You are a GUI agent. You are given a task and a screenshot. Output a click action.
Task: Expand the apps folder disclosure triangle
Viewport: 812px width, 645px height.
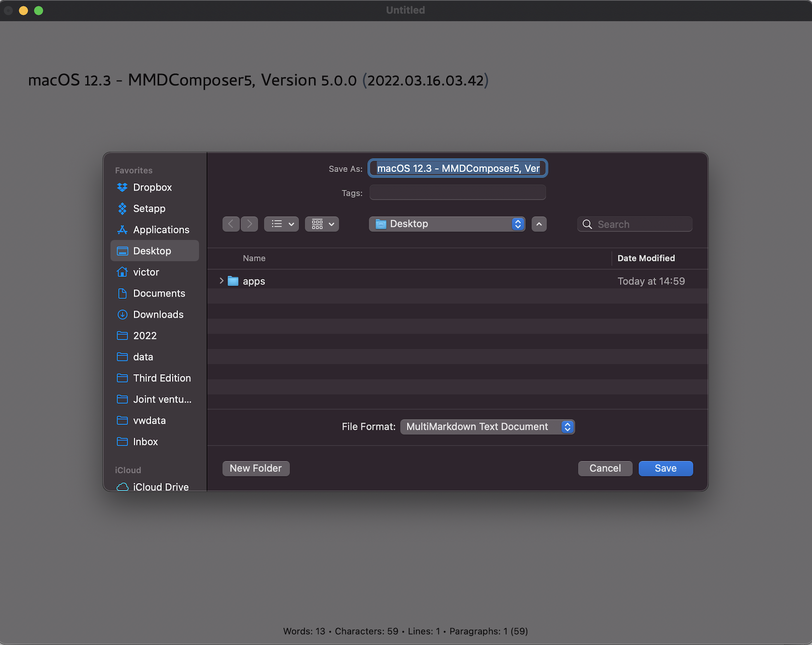point(221,281)
